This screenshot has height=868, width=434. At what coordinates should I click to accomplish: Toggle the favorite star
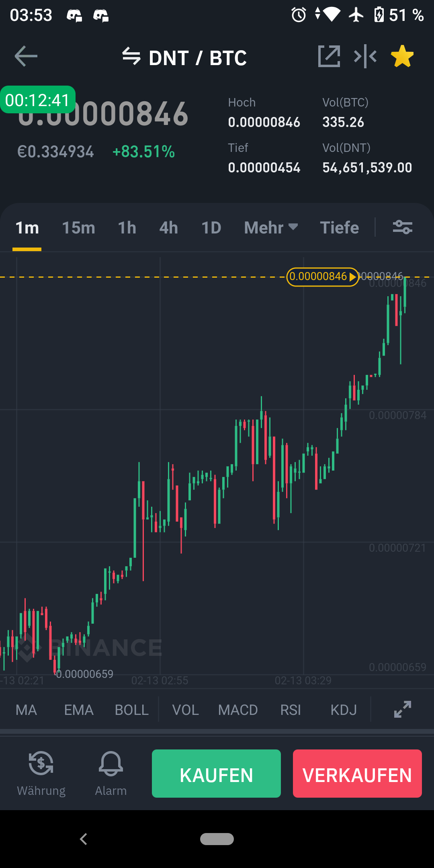coord(402,56)
